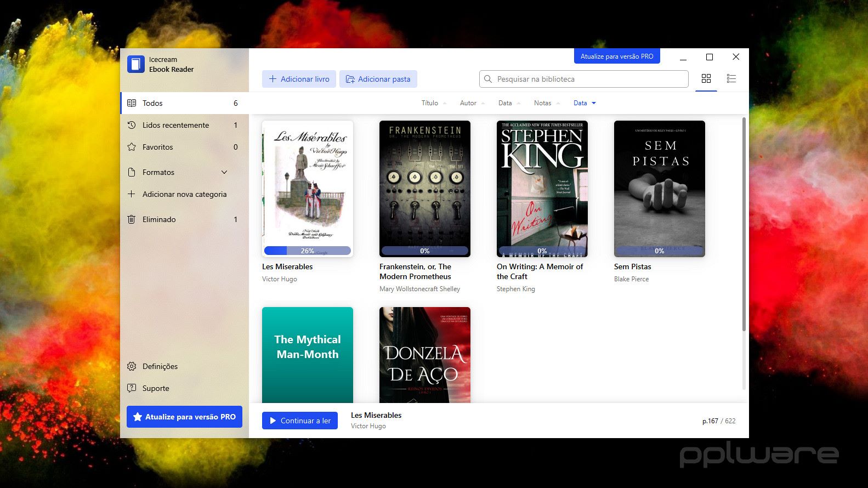Click the Icecream Ebook Reader logo icon
This screenshot has width=868, height=488.
pos(135,64)
